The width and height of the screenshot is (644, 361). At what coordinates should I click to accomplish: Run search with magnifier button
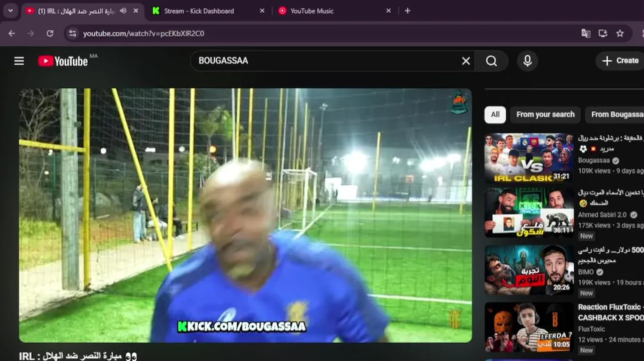point(492,61)
